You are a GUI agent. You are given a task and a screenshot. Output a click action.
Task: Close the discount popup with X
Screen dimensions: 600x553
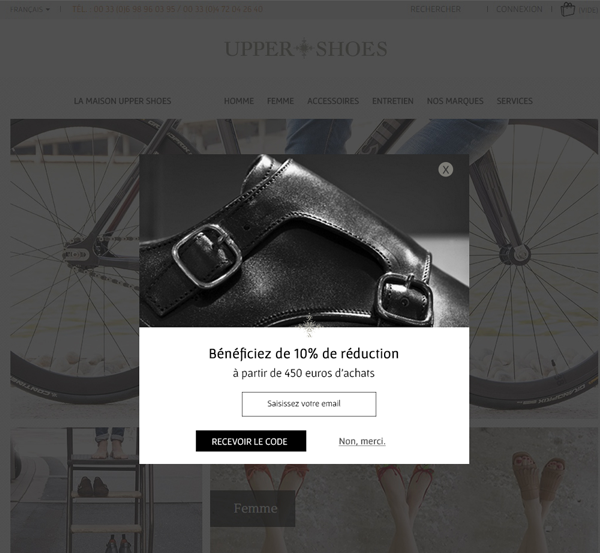point(445,170)
